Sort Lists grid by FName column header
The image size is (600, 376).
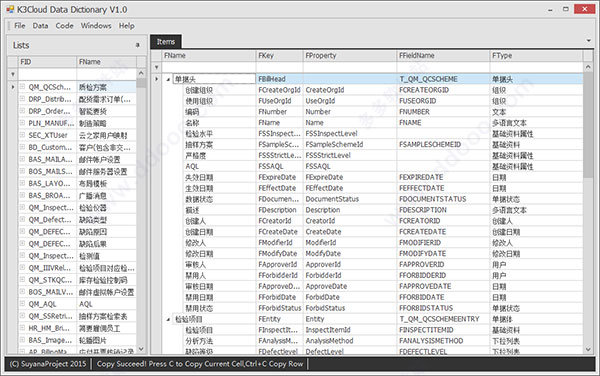(106, 62)
